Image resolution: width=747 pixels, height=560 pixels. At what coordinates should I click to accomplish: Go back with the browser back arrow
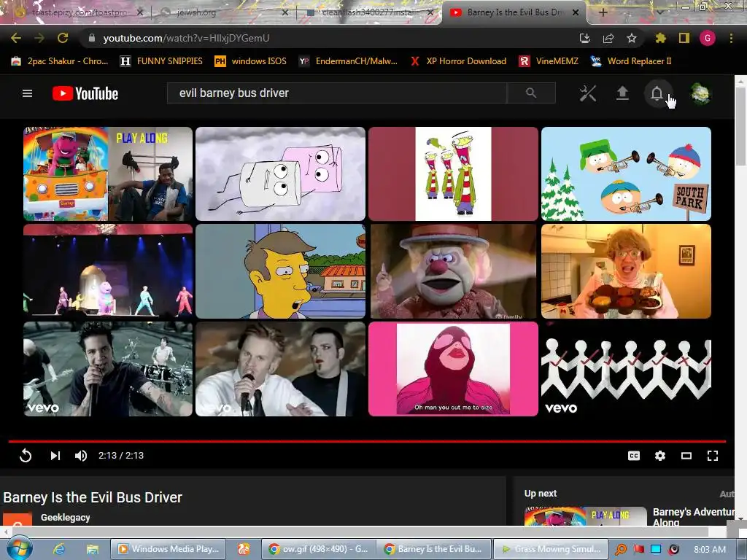(16, 38)
